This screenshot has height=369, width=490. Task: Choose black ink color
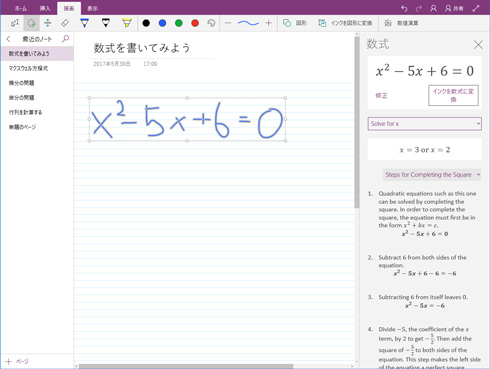pyautogui.click(x=146, y=23)
